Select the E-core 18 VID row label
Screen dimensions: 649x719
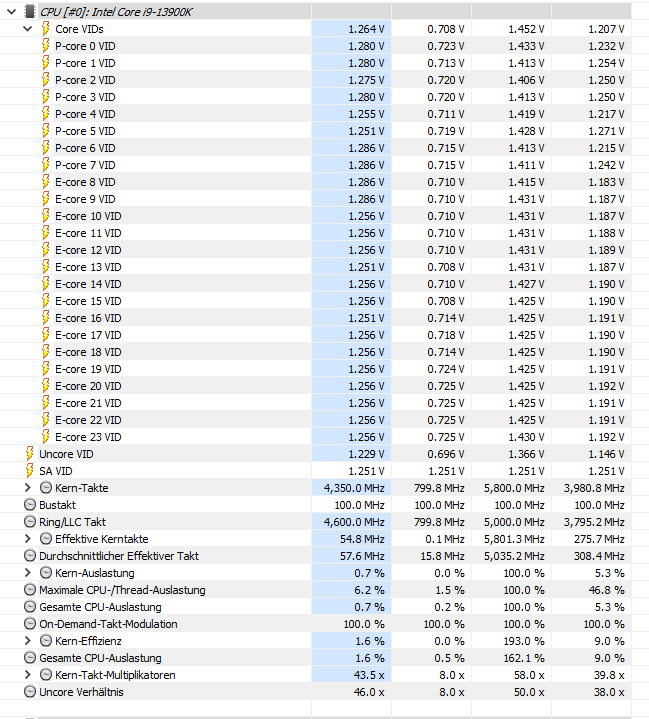point(88,352)
